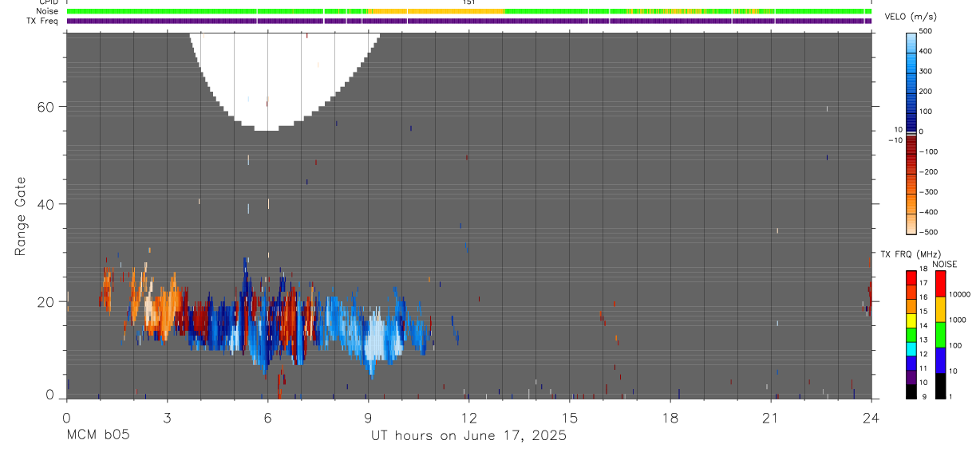Click the "Range Gate" y-axis title
Viewport: 980px width, 452px height.
click(x=22, y=216)
